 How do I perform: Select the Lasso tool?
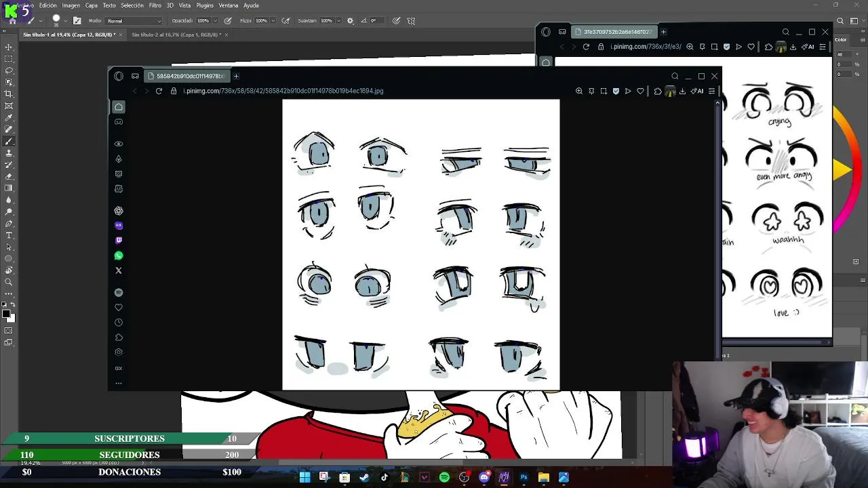click(9, 70)
